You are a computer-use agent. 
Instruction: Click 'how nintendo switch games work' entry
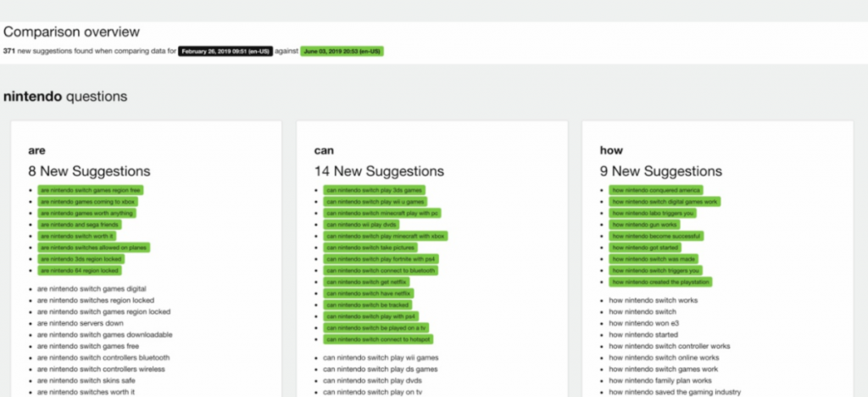(x=663, y=369)
